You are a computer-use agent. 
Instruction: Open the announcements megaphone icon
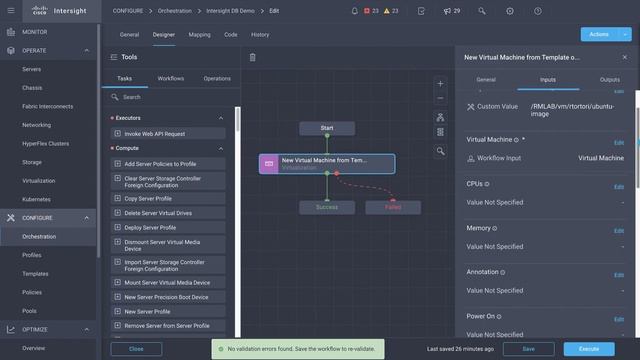(x=451, y=11)
